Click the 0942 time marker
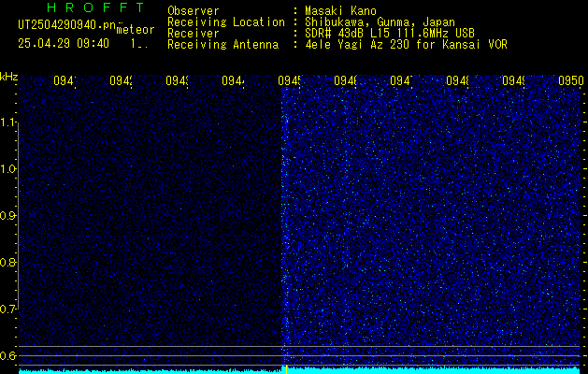The width and height of the screenshot is (588, 374). [x=121, y=80]
